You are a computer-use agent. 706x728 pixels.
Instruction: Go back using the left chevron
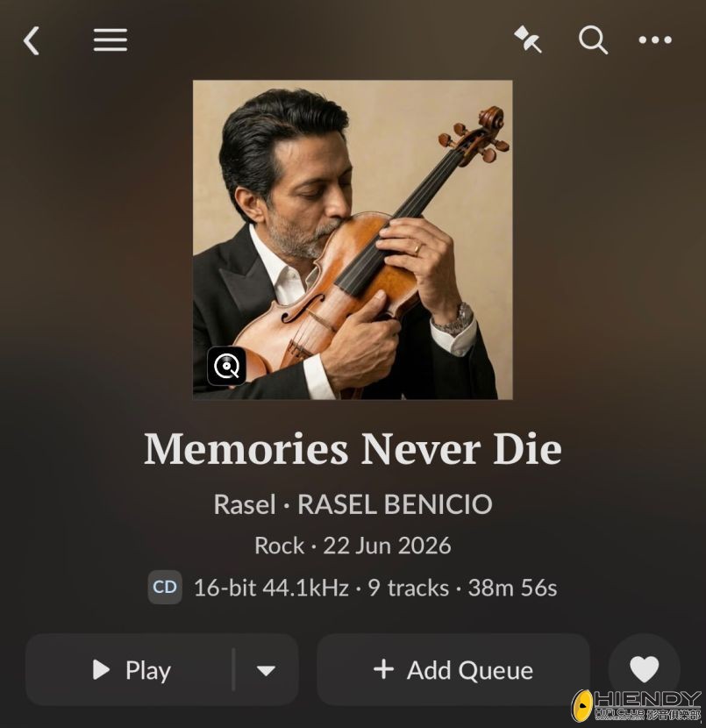[x=32, y=40]
